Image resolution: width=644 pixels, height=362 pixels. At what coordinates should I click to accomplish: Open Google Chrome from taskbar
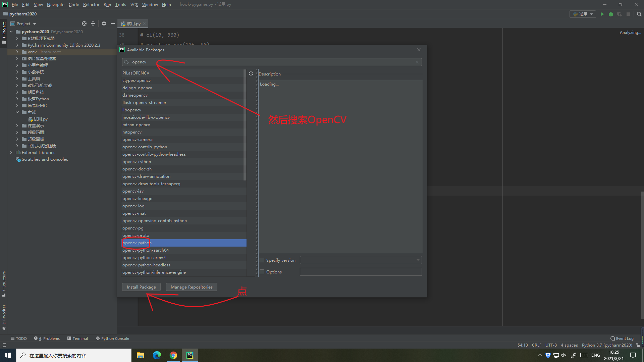tap(173, 355)
